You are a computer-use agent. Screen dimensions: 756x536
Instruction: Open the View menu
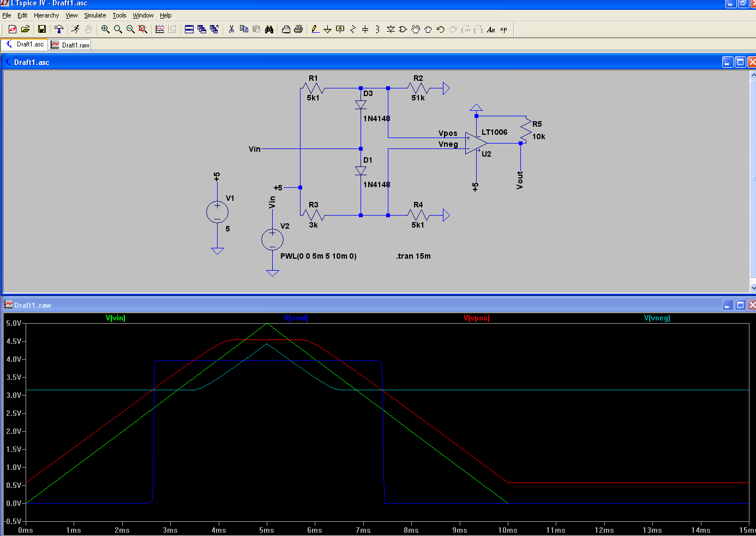[71, 15]
